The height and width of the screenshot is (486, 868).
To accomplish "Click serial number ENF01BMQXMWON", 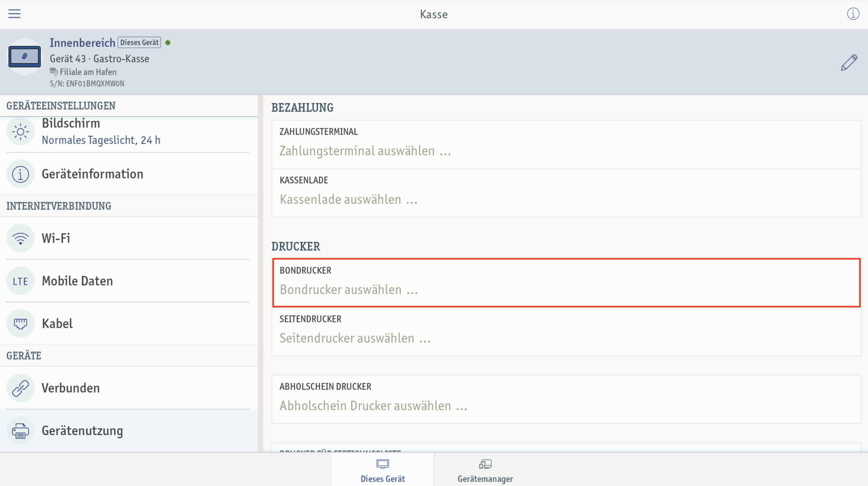I will pyautogui.click(x=87, y=84).
